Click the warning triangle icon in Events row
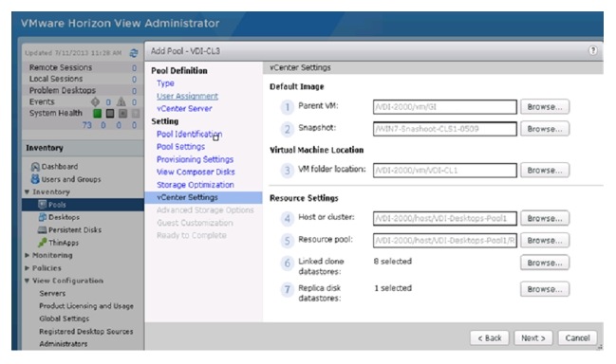This screenshot has height=364, width=616. (121, 102)
